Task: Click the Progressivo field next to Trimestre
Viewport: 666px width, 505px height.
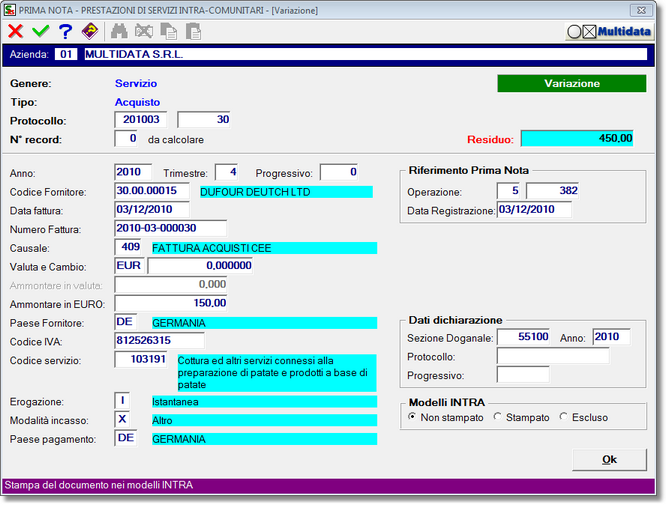Action: click(339, 172)
